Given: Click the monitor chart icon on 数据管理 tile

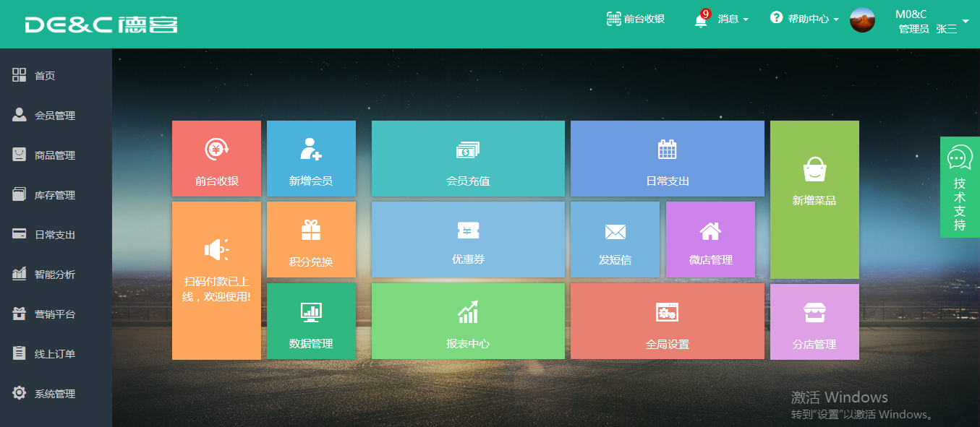Looking at the screenshot, I should tap(311, 312).
